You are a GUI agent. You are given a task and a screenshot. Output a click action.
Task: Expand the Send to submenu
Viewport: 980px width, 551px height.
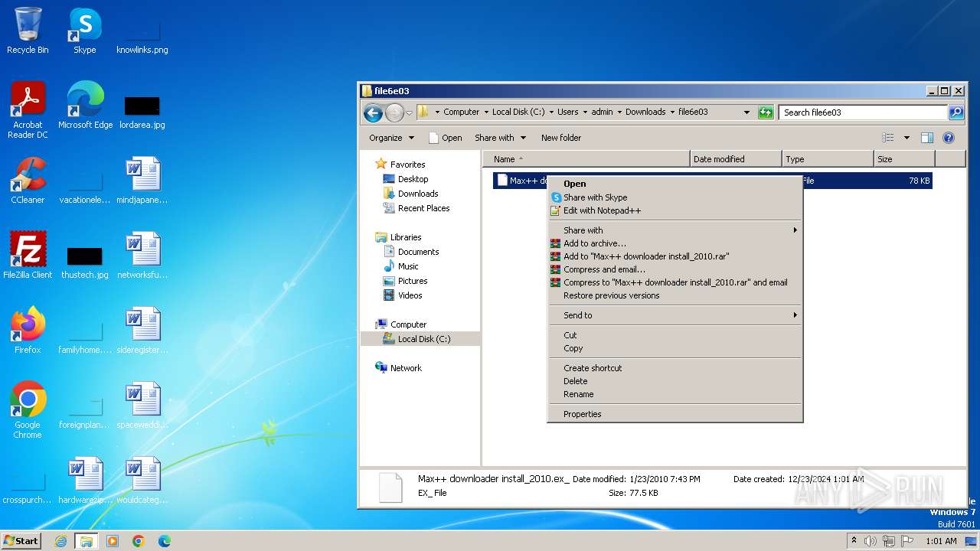pos(675,315)
